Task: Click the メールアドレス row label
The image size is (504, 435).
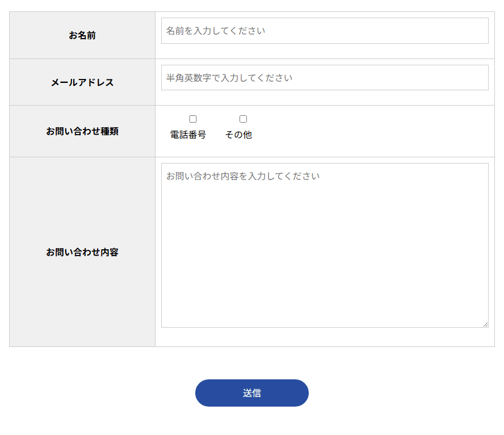Action: click(82, 82)
